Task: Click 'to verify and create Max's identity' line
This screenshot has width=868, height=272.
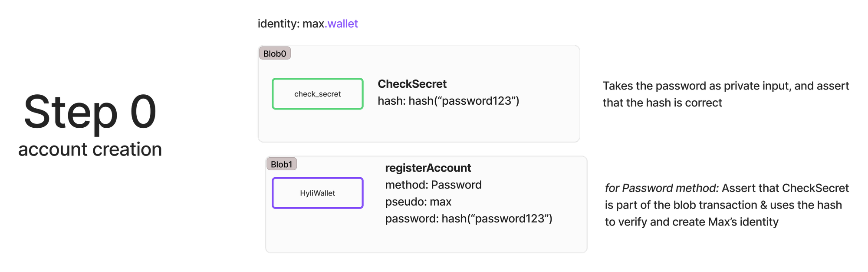Action: (692, 222)
